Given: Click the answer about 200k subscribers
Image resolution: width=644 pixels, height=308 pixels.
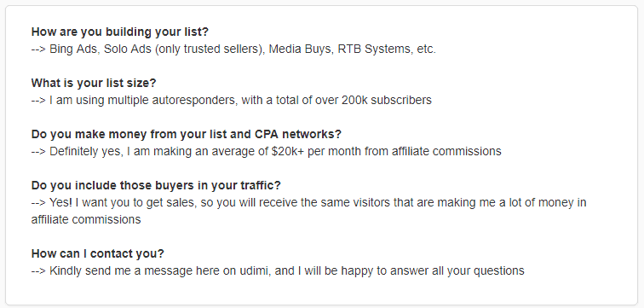Looking at the screenshot, I should pyautogui.click(x=231, y=101).
